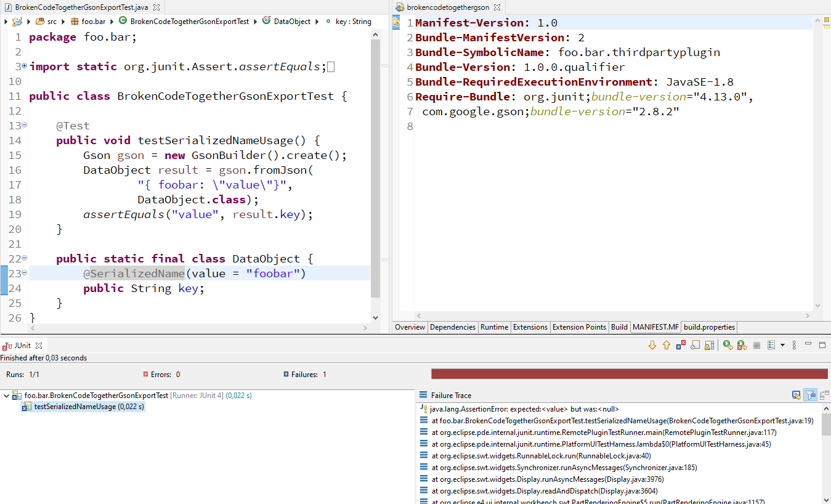Toggle Filter Stack Trace in Failure Trace
The height and width of the screenshot is (504, 831).
click(810, 395)
